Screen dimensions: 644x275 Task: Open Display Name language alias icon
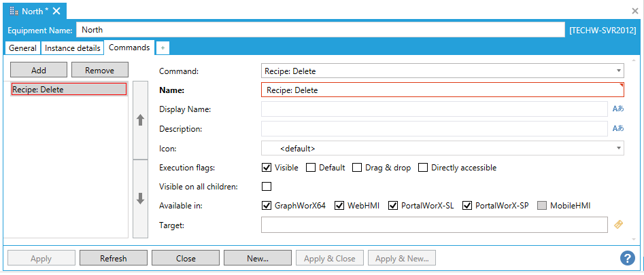[x=617, y=109]
